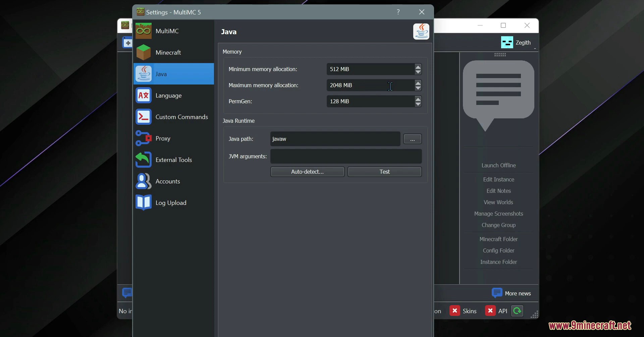Increase PermGen value with up arrow

pyautogui.click(x=418, y=99)
